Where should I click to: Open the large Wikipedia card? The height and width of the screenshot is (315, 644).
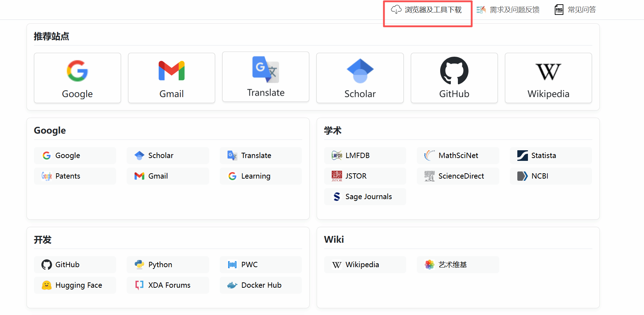pyautogui.click(x=548, y=78)
